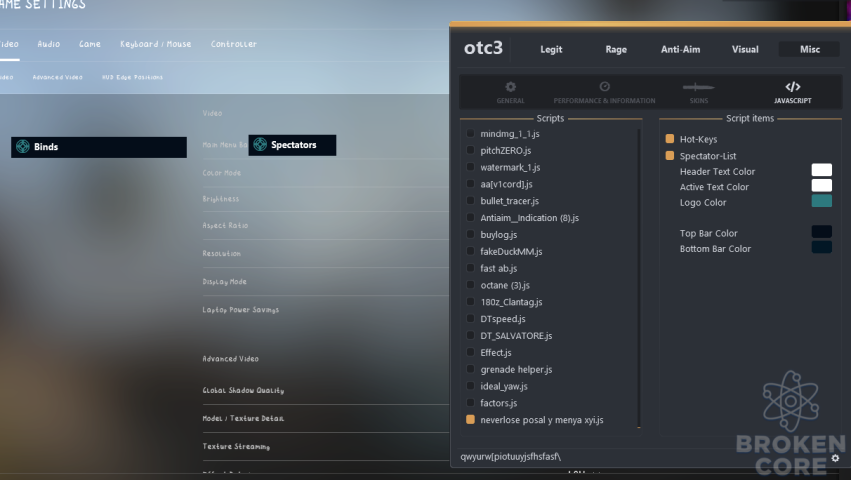The height and width of the screenshot is (480, 851).
Task: Enable the pitchZERO.js script checkbox
Action: pos(470,150)
